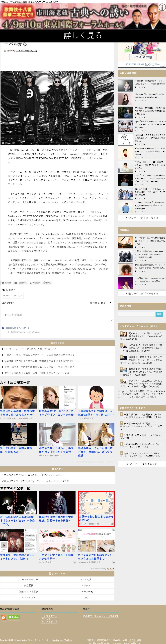This screenshot has height=644, width=166.
Task: Click the HIP HOP article tag
Action: pyautogui.click(x=7, y=296)
